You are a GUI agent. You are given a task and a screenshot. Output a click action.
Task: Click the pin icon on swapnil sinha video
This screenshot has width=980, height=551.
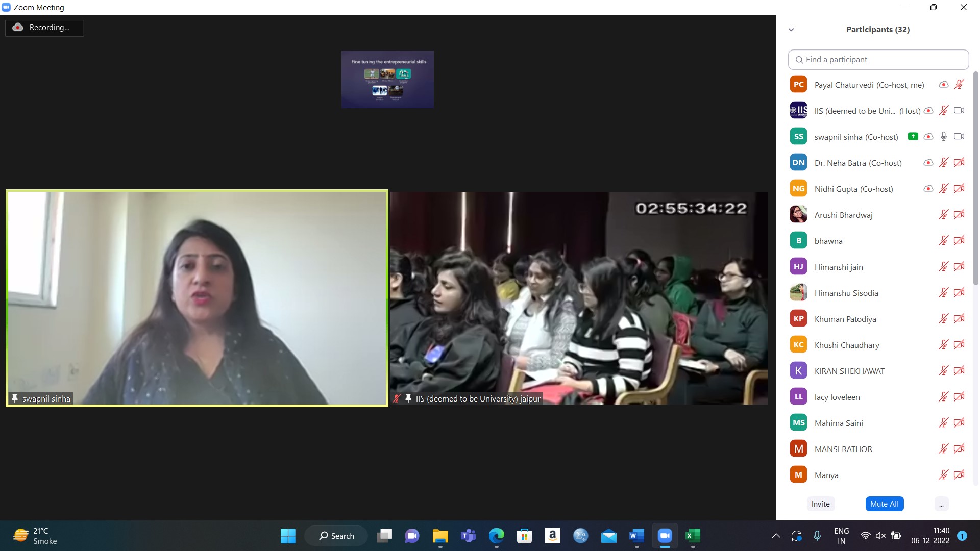[x=15, y=398]
